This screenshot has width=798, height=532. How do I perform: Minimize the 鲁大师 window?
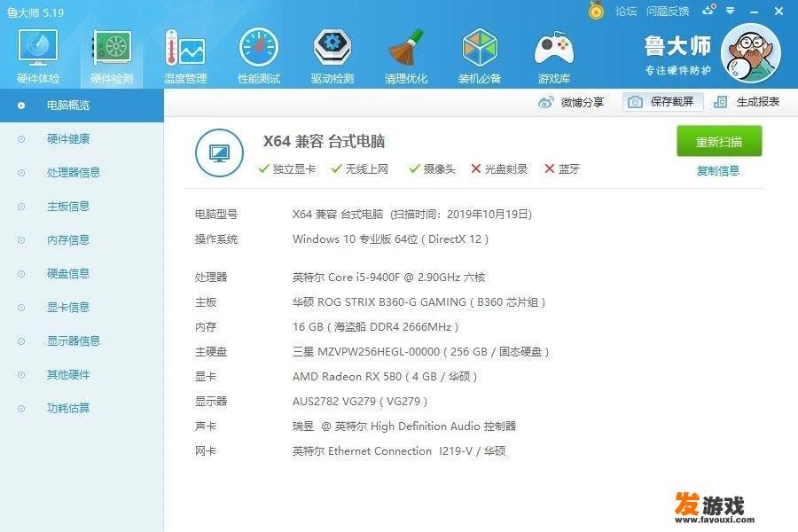pyautogui.click(x=755, y=12)
